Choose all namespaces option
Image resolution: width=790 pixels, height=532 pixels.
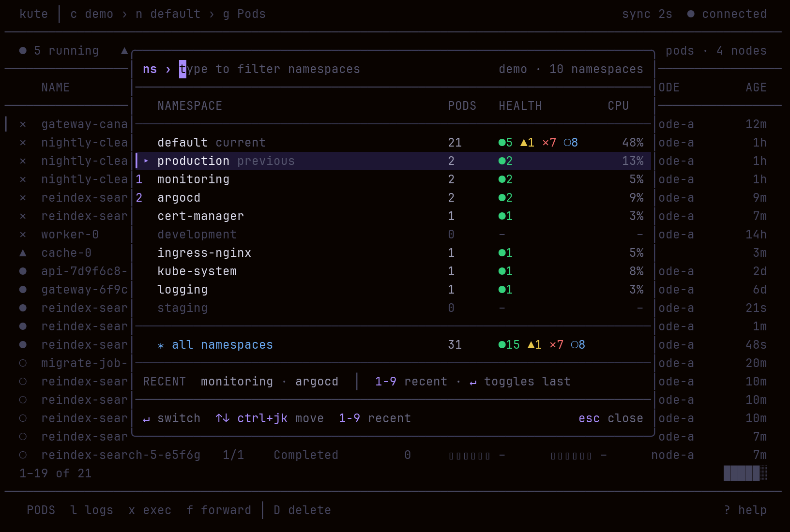[x=393, y=345]
